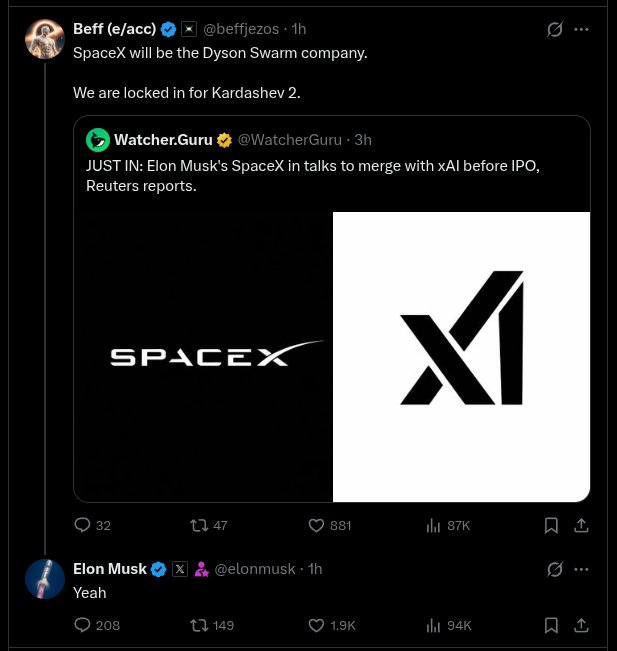Screen dimensions: 617x651
Task: Like Beff's post with 881 likes
Action: [317, 525]
